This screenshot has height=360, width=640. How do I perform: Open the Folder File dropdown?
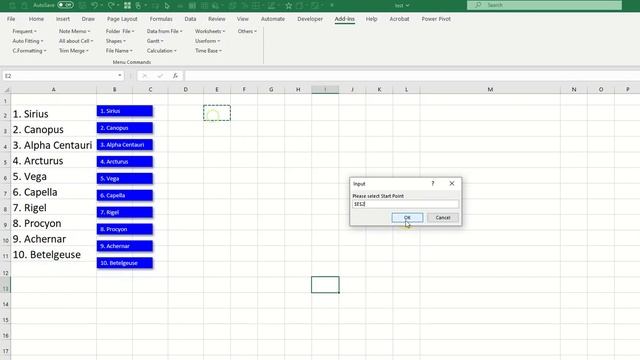tap(120, 31)
